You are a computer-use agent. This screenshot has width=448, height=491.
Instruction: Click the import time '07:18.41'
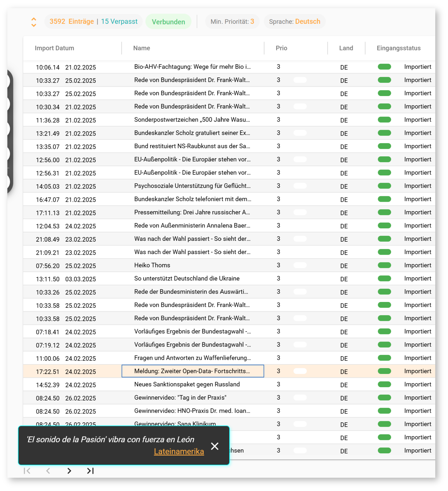48,332
